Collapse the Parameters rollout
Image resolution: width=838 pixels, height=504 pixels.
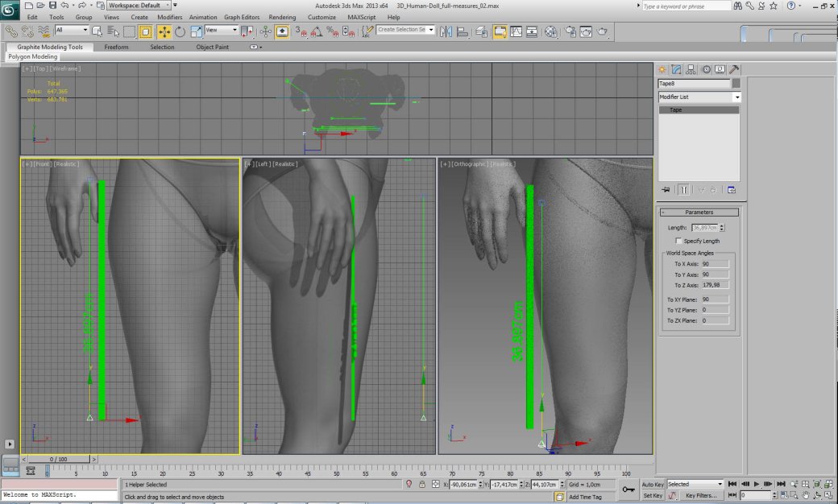tap(699, 212)
